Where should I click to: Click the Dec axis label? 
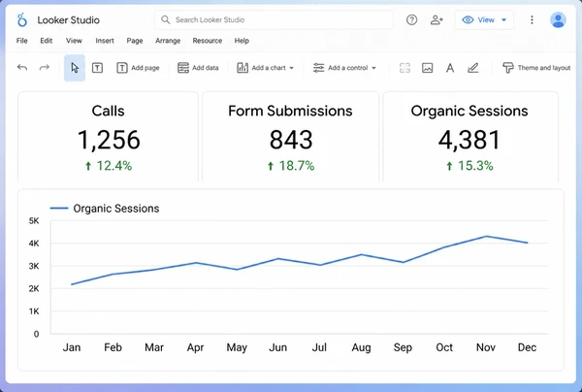coord(527,347)
